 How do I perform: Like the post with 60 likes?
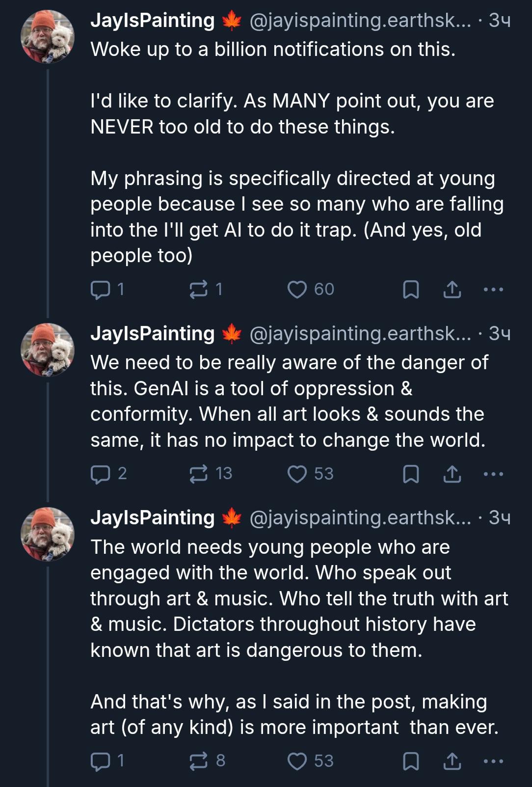(297, 290)
